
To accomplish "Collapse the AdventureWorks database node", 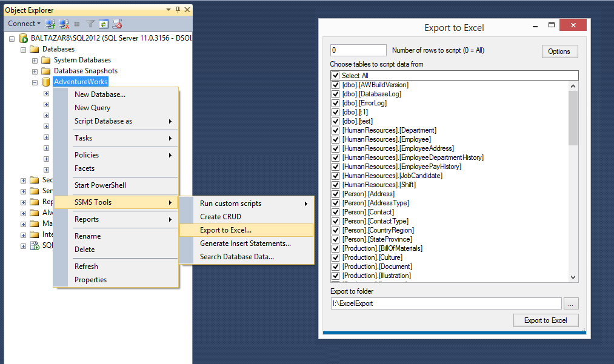I will click(35, 82).
